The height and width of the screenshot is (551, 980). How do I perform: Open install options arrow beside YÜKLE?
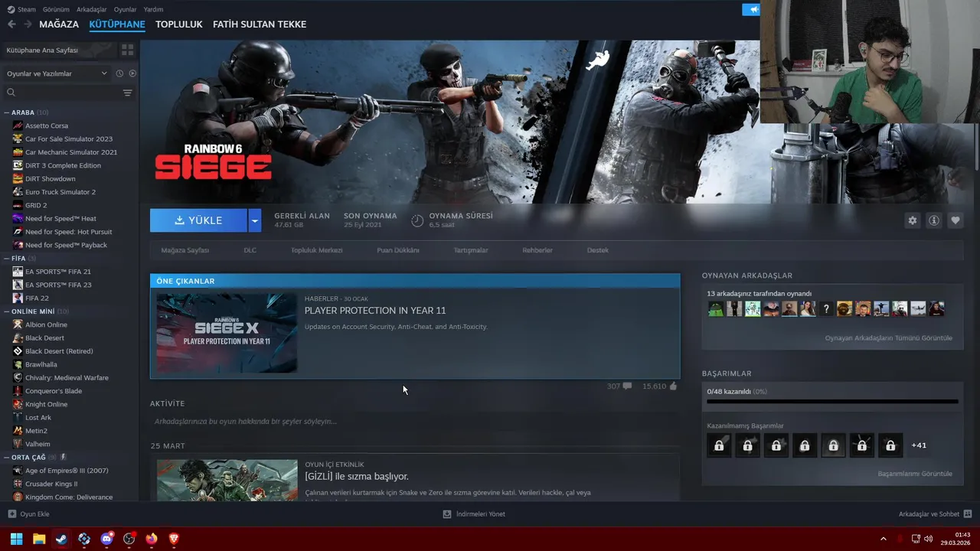pos(255,220)
